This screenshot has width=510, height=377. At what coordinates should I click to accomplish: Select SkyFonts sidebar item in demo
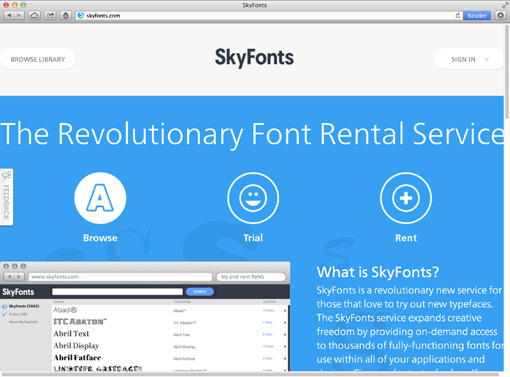click(x=21, y=306)
